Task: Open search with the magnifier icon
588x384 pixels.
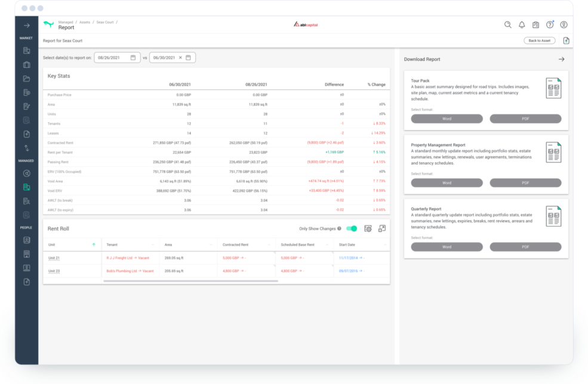Action: point(508,24)
